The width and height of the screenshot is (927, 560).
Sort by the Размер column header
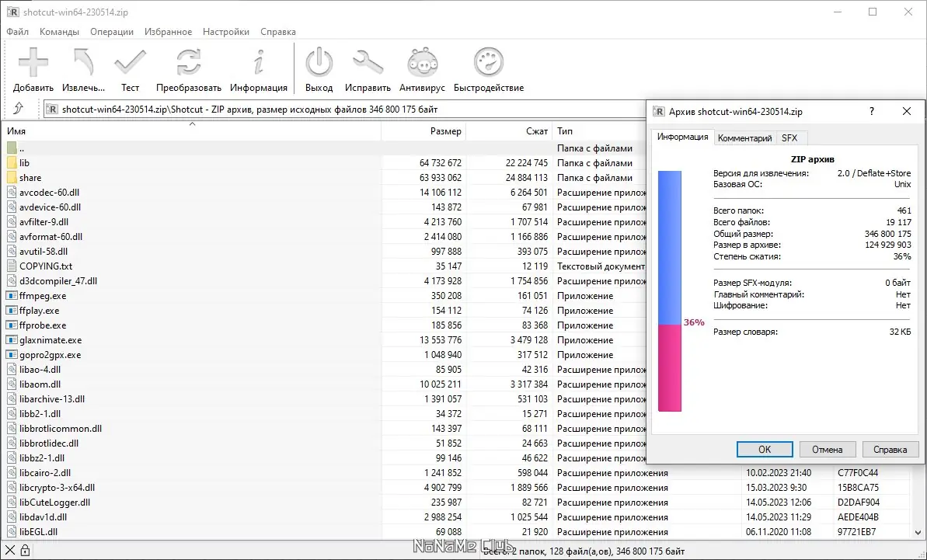(x=423, y=131)
